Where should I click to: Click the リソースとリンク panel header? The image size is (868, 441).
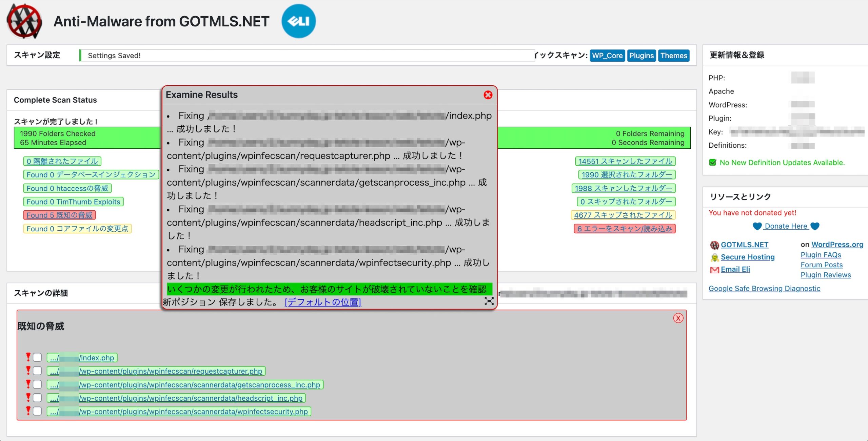click(x=785, y=197)
